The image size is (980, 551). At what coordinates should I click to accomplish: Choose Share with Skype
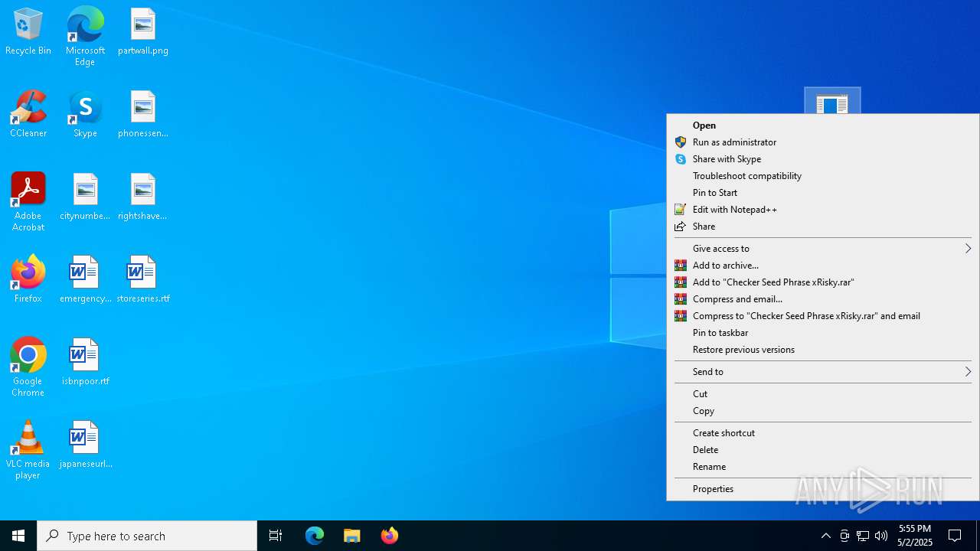pyautogui.click(x=823, y=159)
